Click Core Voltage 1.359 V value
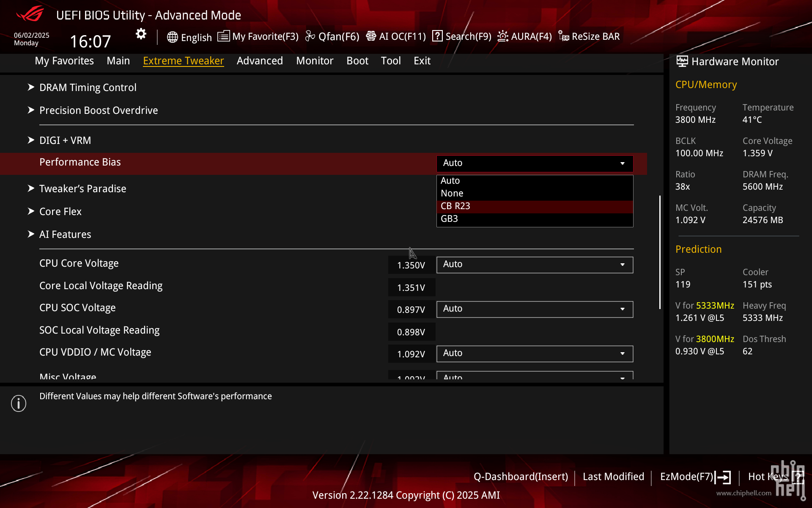The width and height of the screenshot is (812, 508). 757,153
